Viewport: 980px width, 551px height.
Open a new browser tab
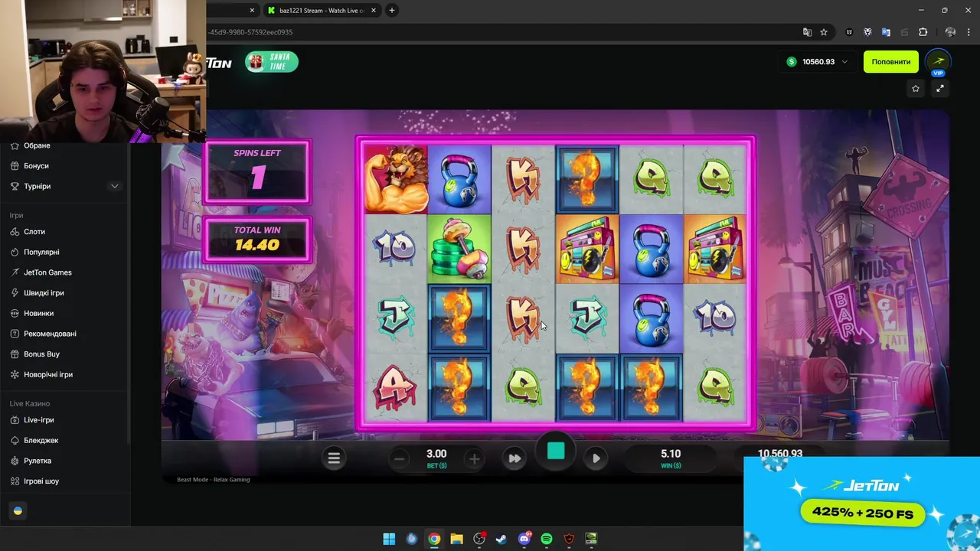click(x=392, y=11)
